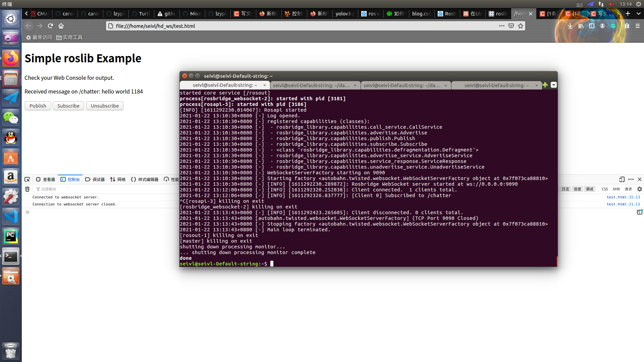
Task: Reload the page with refresh icon
Action: pos(50,26)
